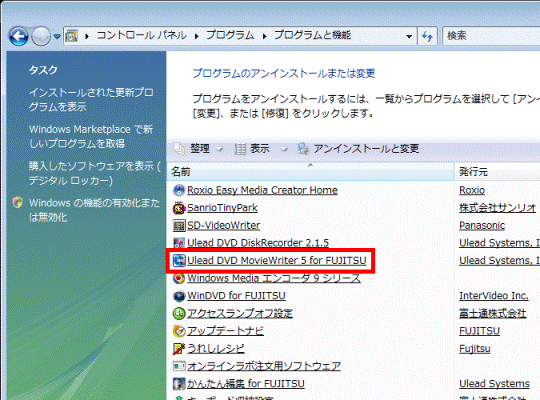Expand dropdown arrow next to 整理
This screenshot has width=540, height=400.
[219, 149]
